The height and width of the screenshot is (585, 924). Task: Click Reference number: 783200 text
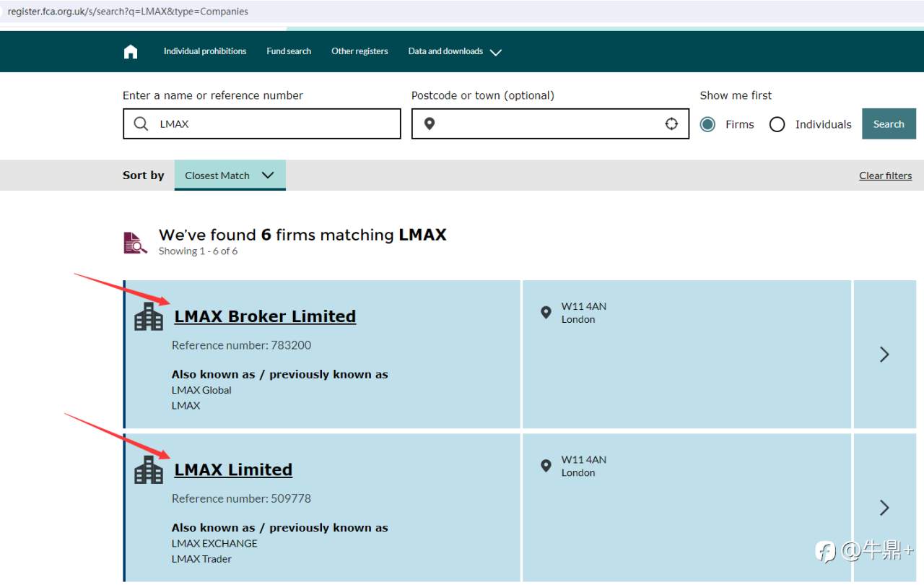241,345
